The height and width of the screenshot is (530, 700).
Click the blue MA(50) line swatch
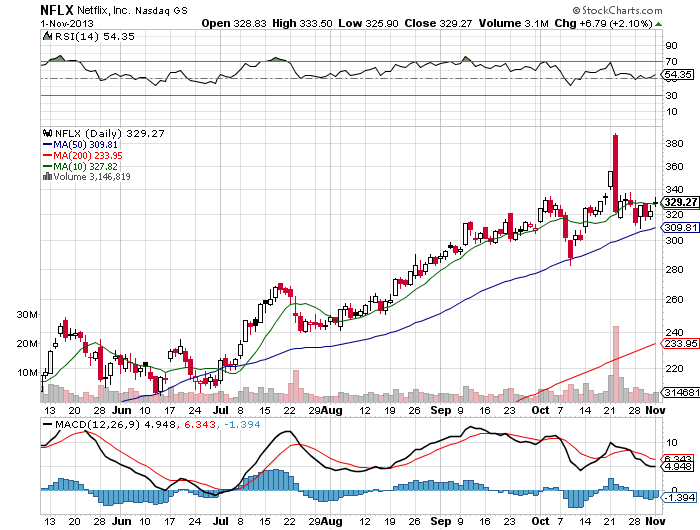click(47, 145)
